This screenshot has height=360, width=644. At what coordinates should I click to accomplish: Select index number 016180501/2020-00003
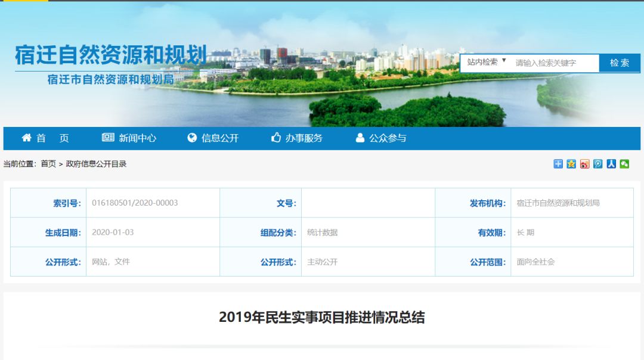click(135, 203)
